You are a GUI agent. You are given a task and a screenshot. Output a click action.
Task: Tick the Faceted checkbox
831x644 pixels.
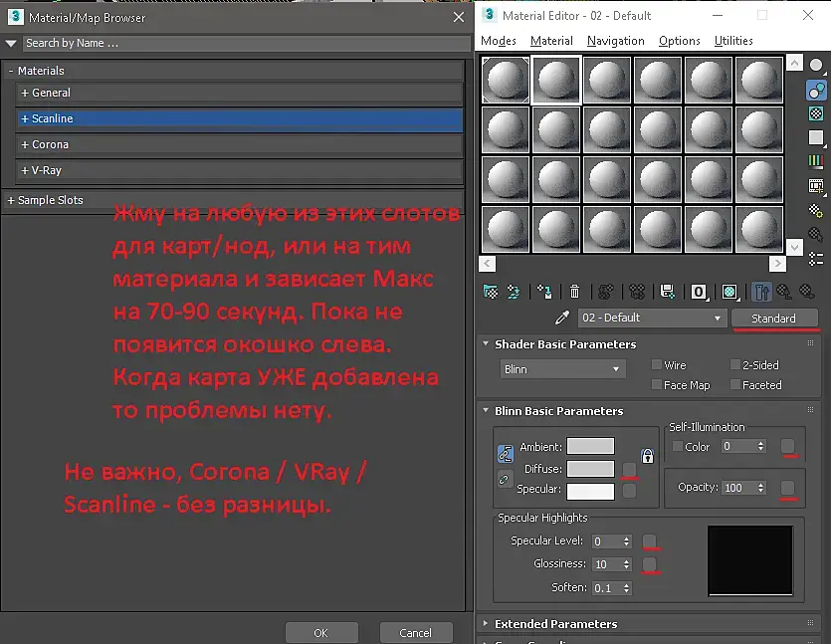click(x=734, y=384)
